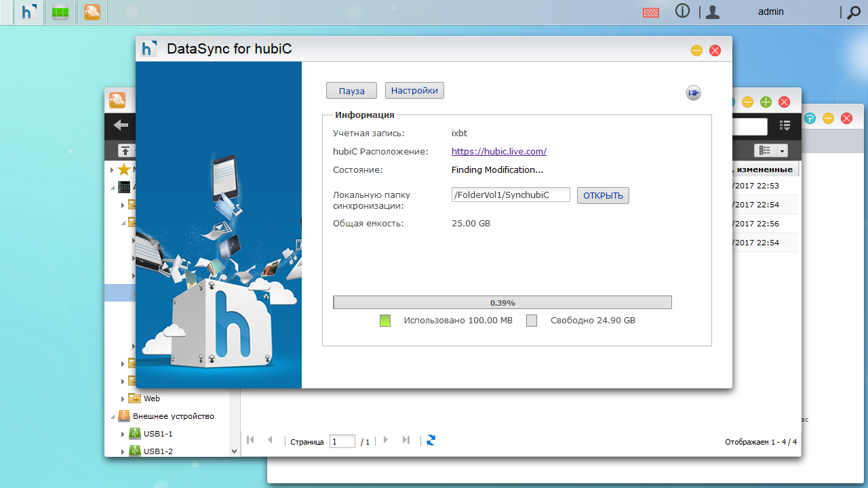Screen dimensions: 868x488
Task: Expand the USB1-1 tree node
Action: coord(123,434)
